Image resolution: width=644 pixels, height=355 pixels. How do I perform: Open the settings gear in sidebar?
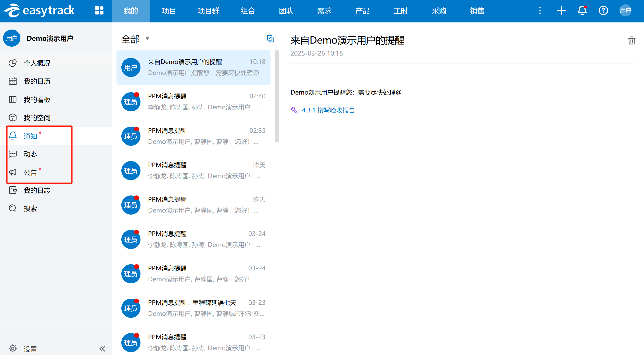13,348
